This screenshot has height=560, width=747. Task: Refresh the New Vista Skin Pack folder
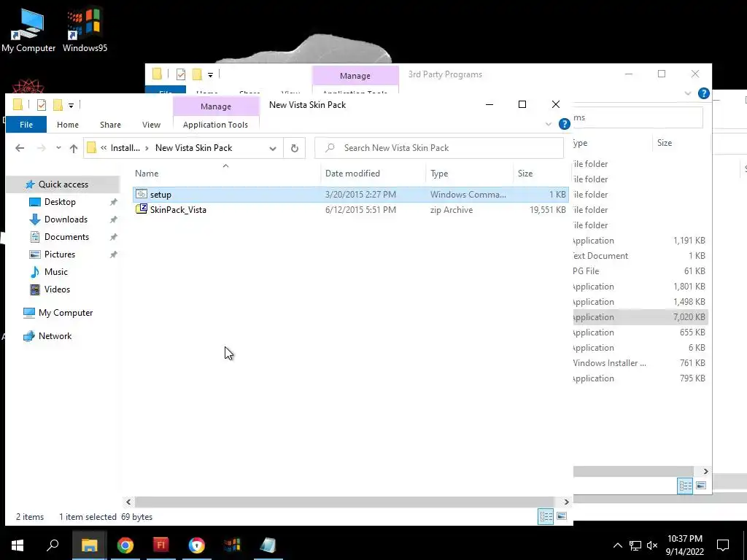pyautogui.click(x=295, y=148)
